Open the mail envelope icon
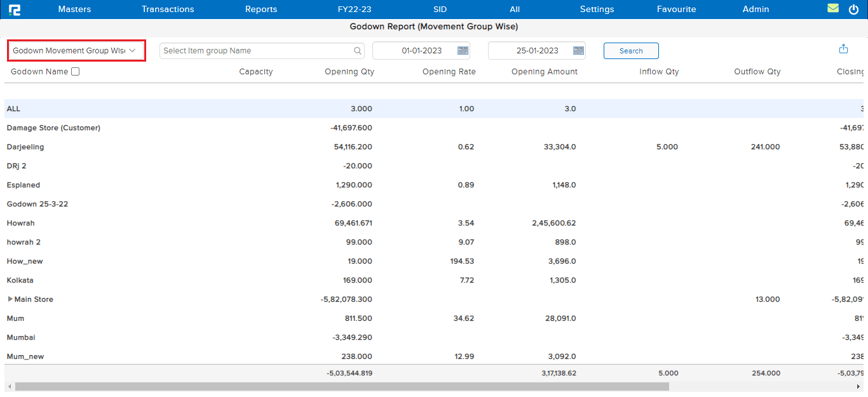868x397 pixels. coord(833,9)
